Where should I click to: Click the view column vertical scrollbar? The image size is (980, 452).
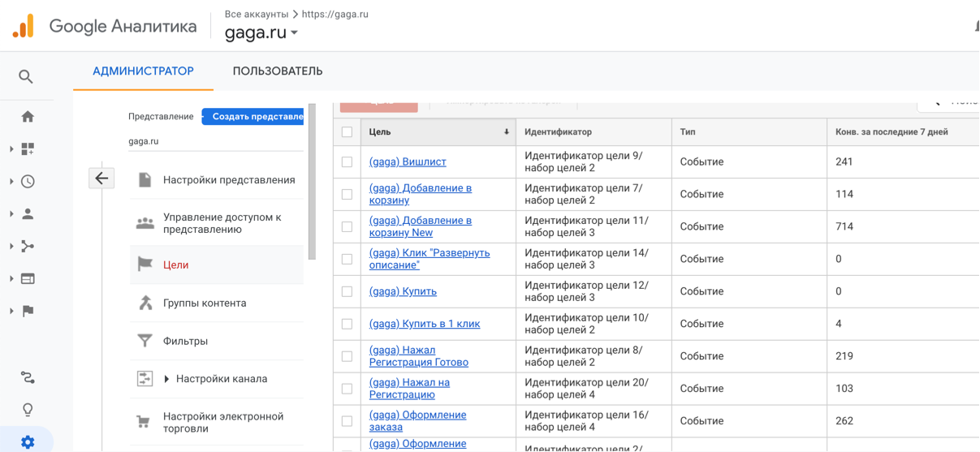312,183
